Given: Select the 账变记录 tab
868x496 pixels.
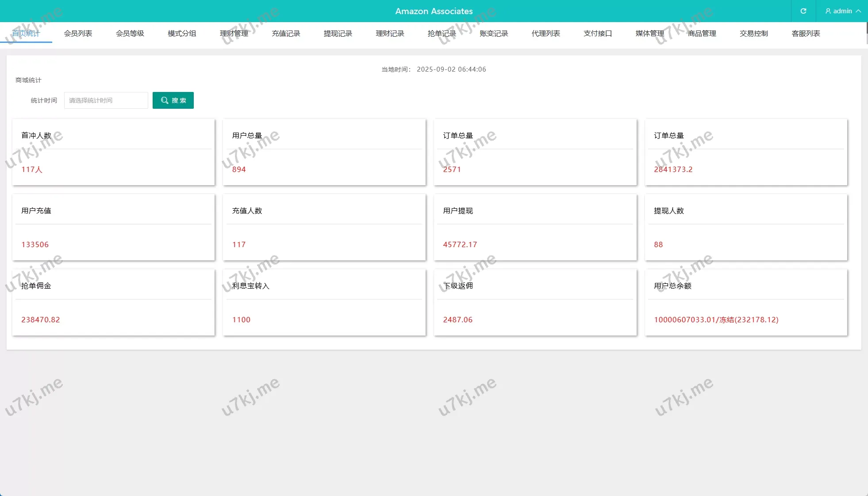Looking at the screenshot, I should [x=494, y=34].
